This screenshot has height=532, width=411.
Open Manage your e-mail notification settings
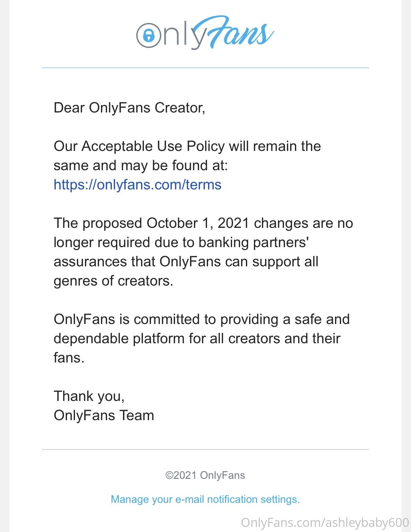(x=205, y=499)
